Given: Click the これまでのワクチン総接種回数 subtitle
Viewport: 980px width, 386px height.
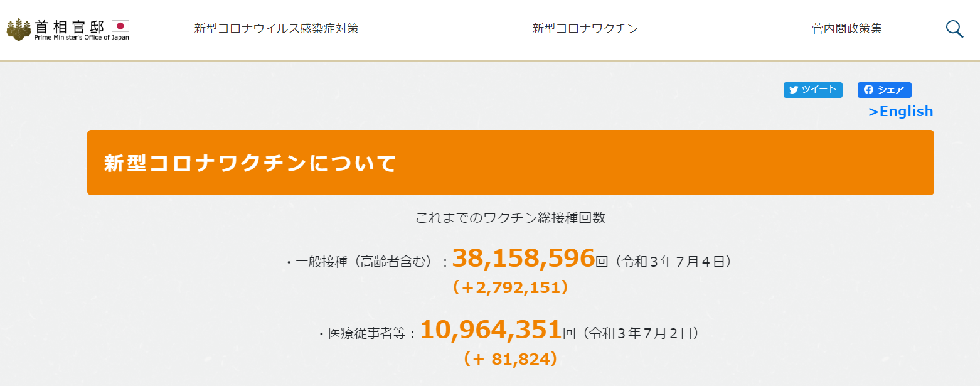Looking at the screenshot, I should point(510,218).
